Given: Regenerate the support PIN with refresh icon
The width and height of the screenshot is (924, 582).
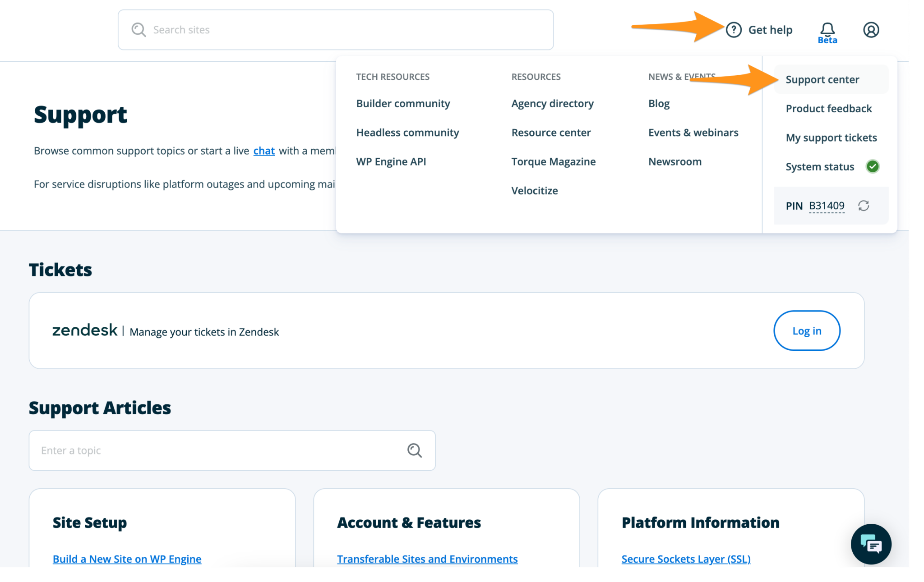Looking at the screenshot, I should (x=864, y=206).
